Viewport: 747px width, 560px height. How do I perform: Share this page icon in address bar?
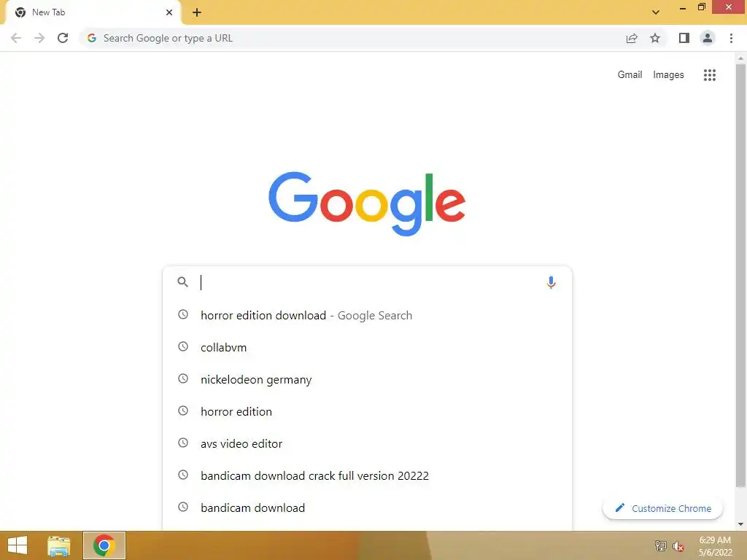coord(632,38)
